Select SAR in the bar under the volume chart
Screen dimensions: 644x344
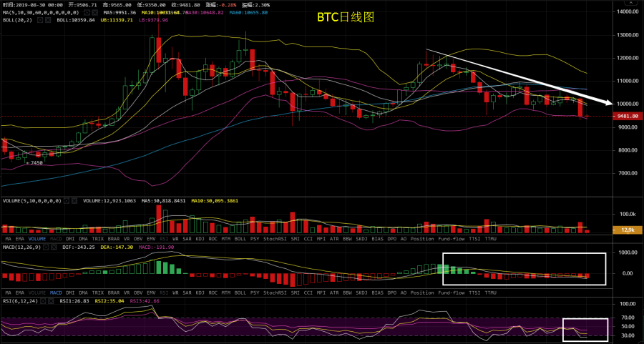pyautogui.click(x=187, y=238)
